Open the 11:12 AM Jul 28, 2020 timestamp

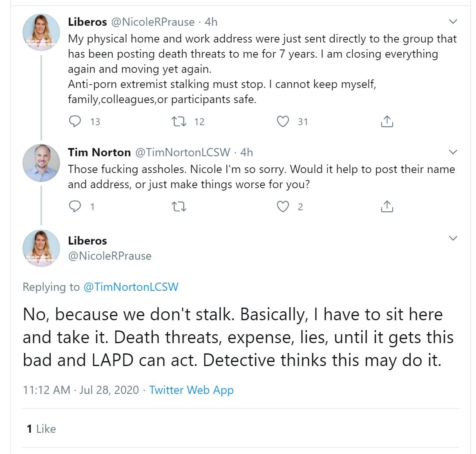(81, 390)
